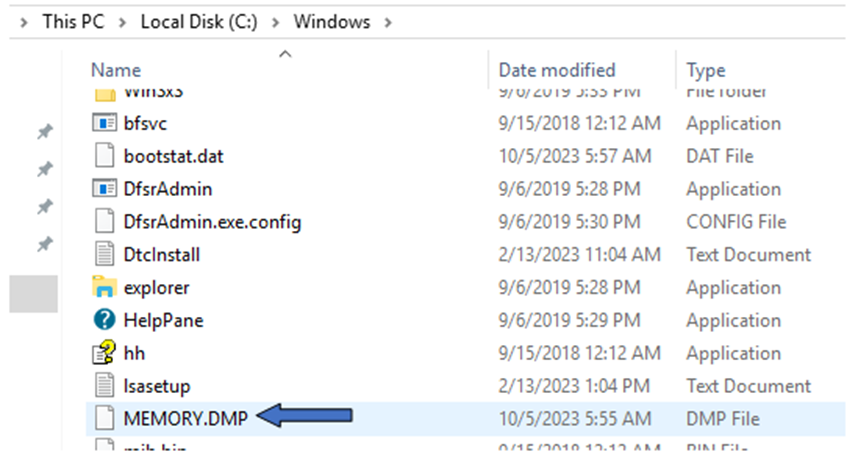Expand the chevron after Windows in breadcrumb
The image size is (858, 466).
(x=387, y=21)
